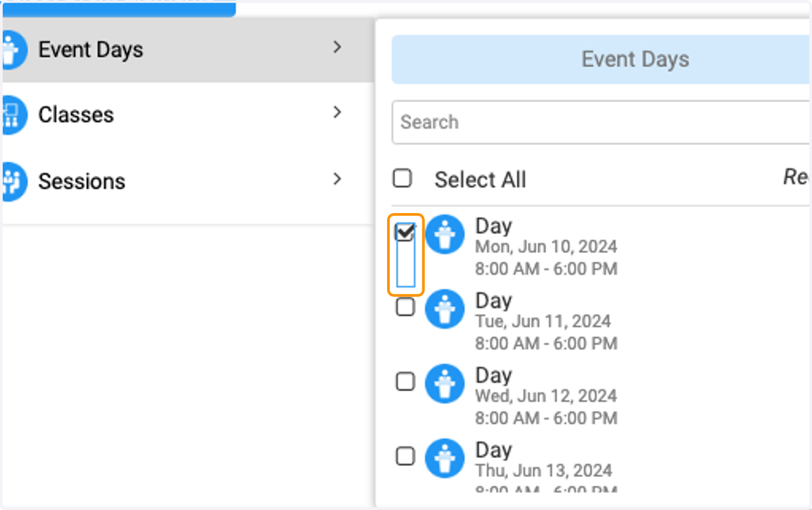812x510 pixels.
Task: Uncheck the Mon, Jun 10 day checkbox
Action: click(405, 233)
